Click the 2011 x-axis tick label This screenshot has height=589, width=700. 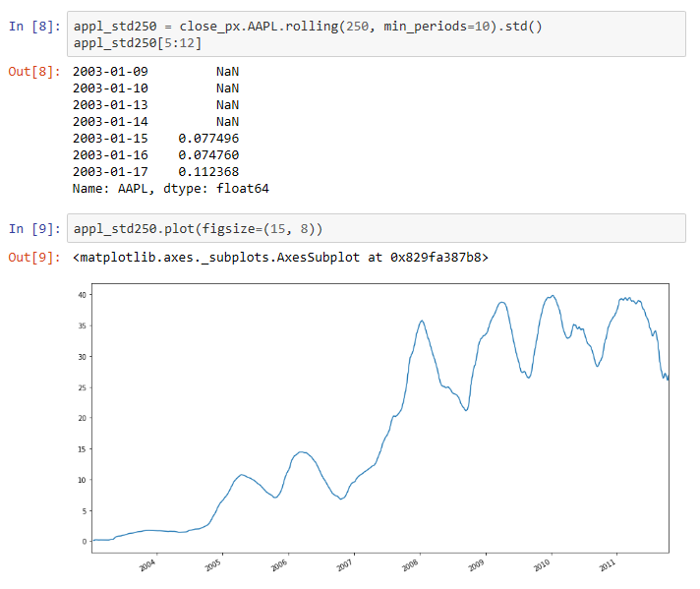tap(609, 566)
